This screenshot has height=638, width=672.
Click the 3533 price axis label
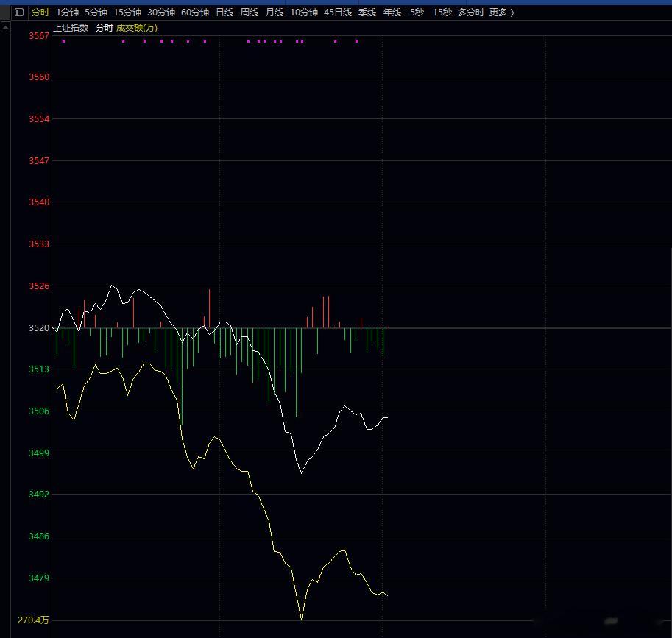coord(39,244)
